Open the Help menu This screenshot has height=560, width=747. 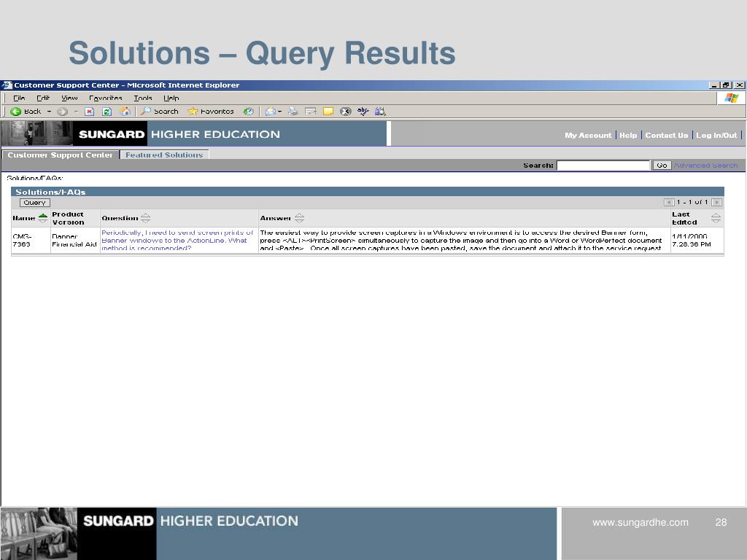(x=171, y=98)
